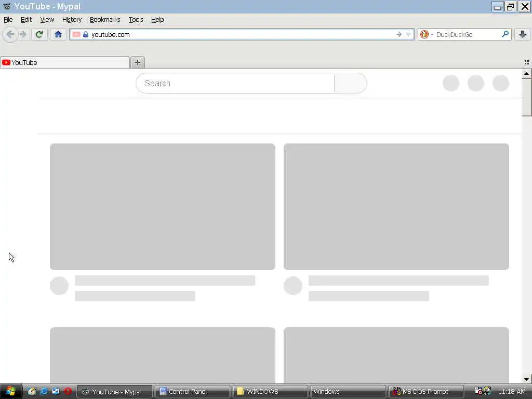Reload the current page
The width and height of the screenshot is (532, 399).
pyautogui.click(x=39, y=34)
